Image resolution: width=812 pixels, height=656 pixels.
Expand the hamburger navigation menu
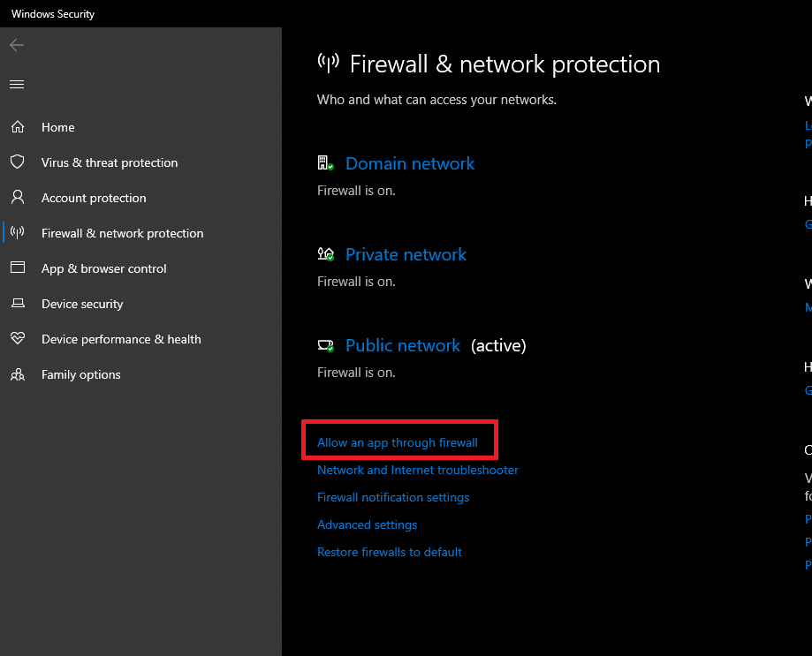tap(17, 85)
